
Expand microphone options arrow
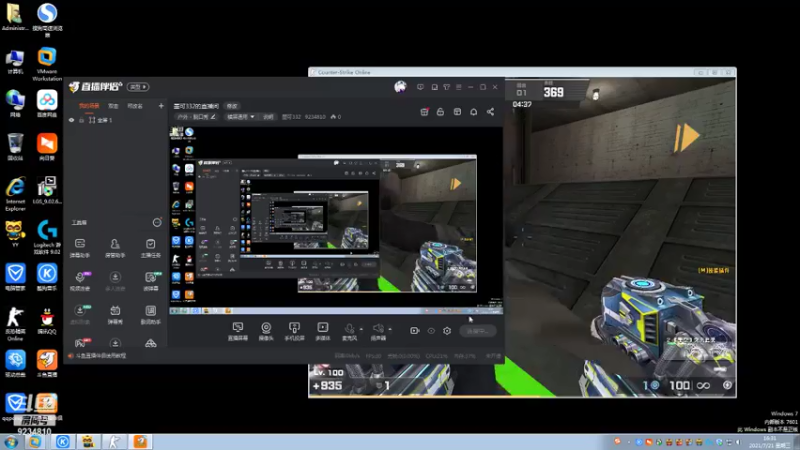(x=361, y=329)
